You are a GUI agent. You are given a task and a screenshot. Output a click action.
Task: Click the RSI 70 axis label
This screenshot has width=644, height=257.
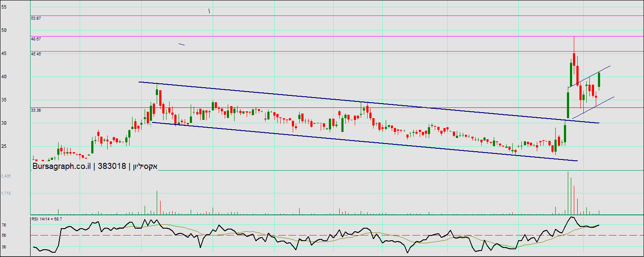click(3, 225)
